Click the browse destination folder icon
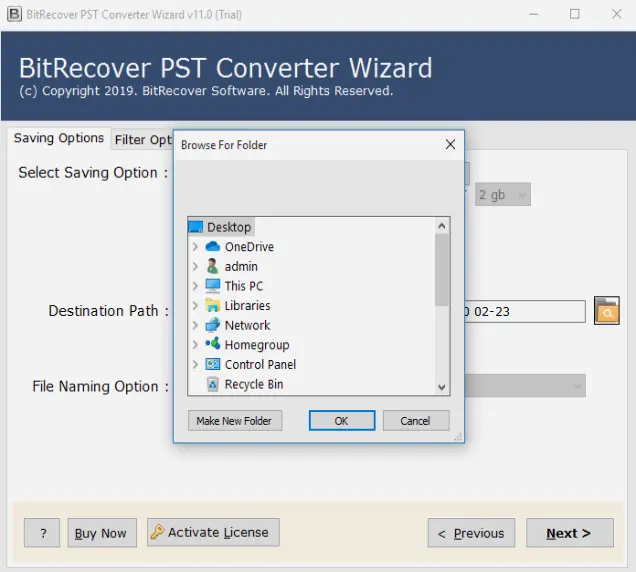The height and width of the screenshot is (572, 636). 607,311
